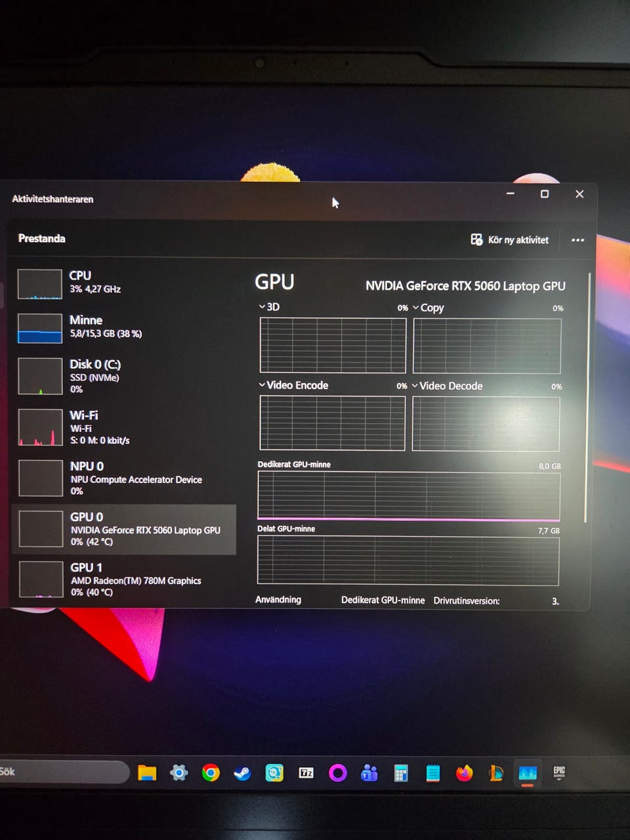Select the Minne memory entry
Image resolution: width=630 pixels, height=840 pixels.
123,327
